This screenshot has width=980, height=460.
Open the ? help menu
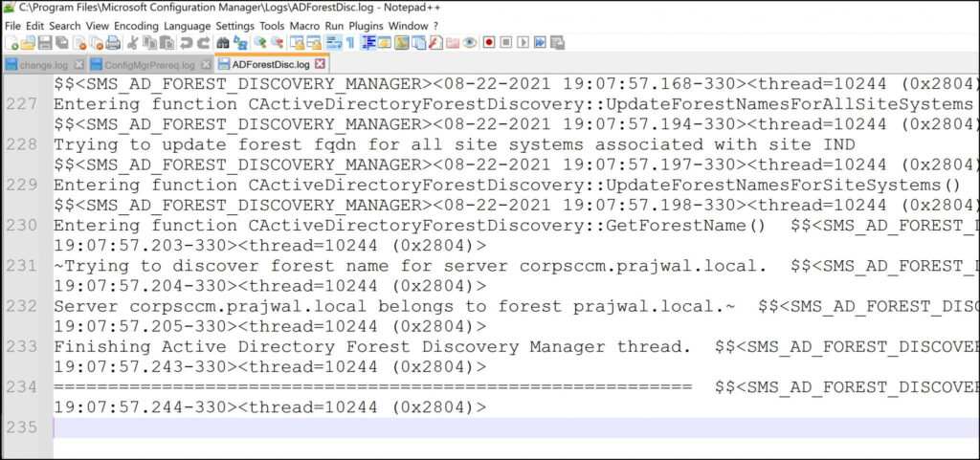click(x=435, y=26)
